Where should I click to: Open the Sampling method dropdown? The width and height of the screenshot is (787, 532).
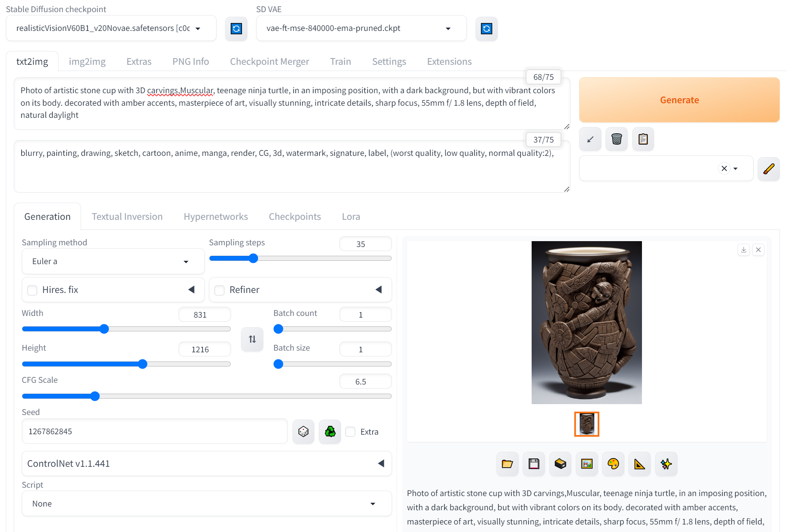pyautogui.click(x=113, y=261)
